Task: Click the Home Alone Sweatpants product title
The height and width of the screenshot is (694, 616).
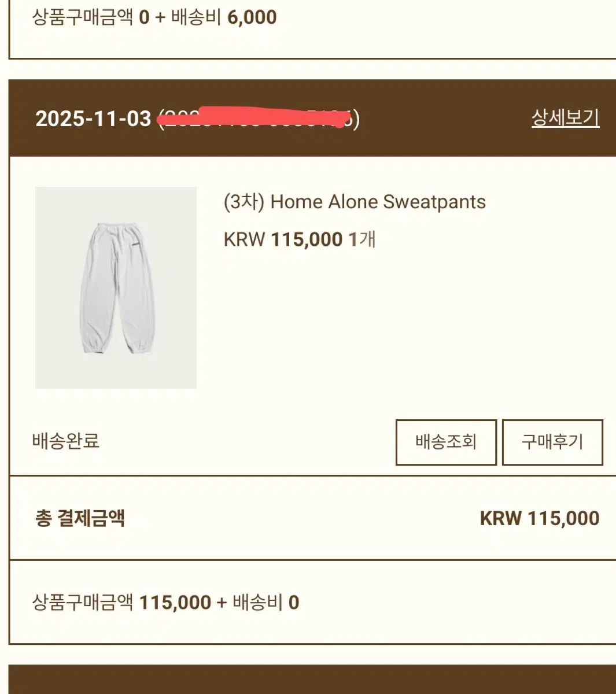Action: coord(378,202)
